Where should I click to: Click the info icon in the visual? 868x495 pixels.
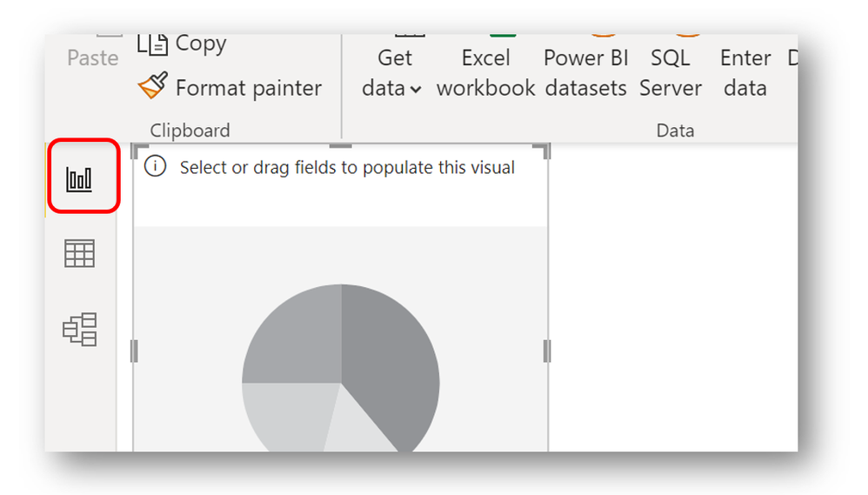(155, 167)
